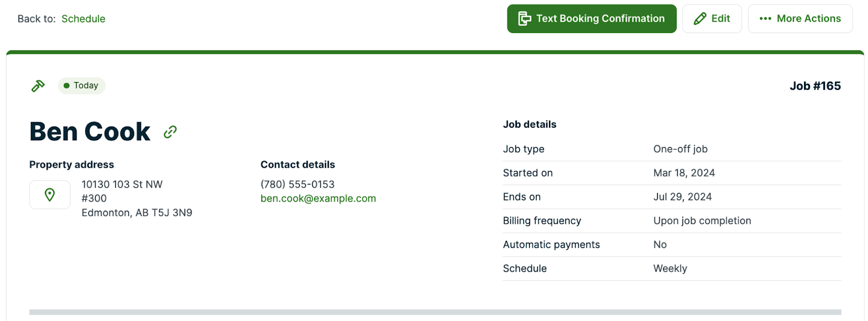Click the Job #165 heading
The height and width of the screenshot is (321, 868).
(815, 86)
